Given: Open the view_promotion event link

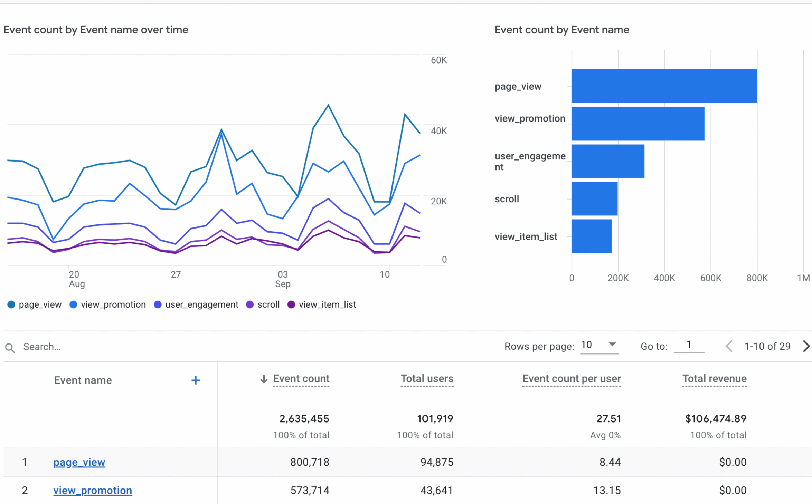Looking at the screenshot, I should [x=93, y=490].
